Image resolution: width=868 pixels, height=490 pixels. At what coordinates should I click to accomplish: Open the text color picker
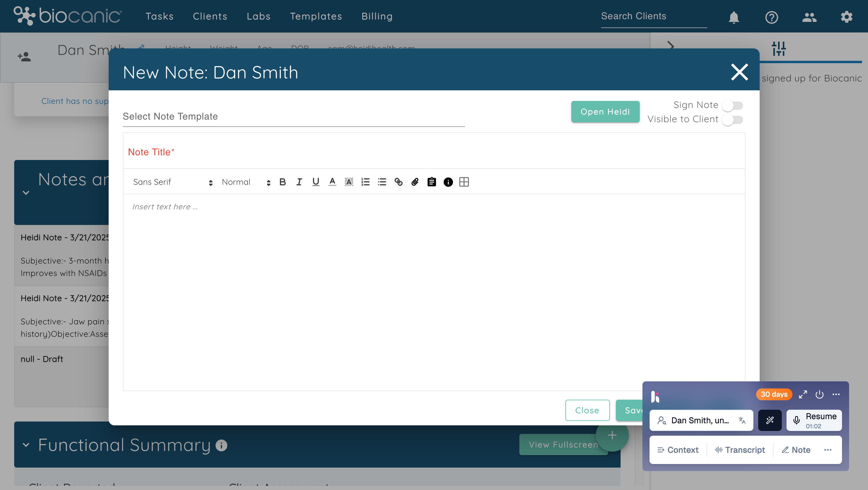(x=332, y=182)
